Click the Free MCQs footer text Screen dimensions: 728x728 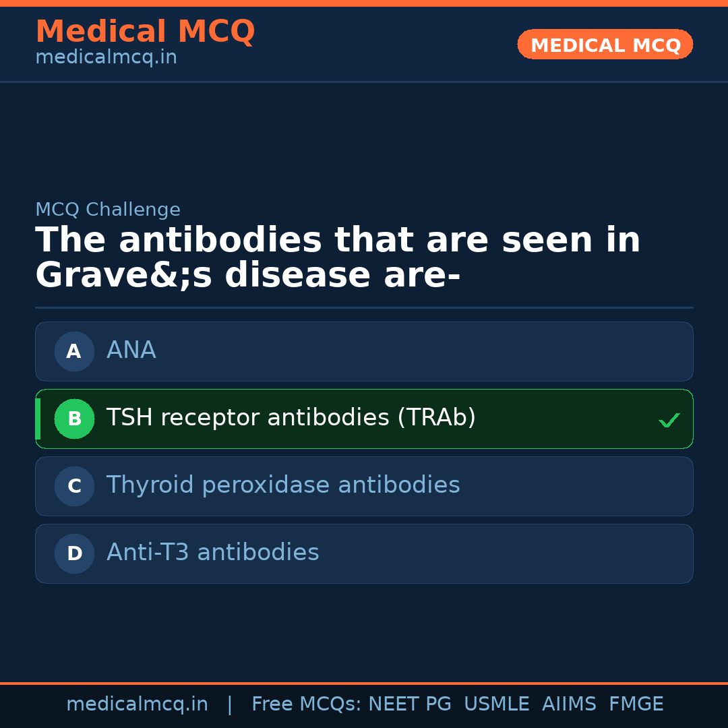306,704
